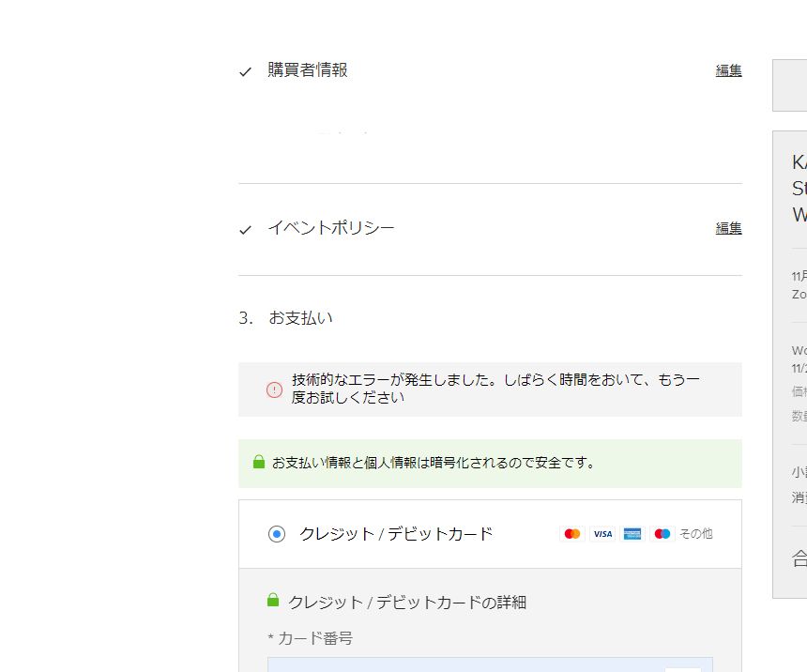The height and width of the screenshot is (672, 807).
Task: Click the technical error message text
Action: (x=495, y=389)
